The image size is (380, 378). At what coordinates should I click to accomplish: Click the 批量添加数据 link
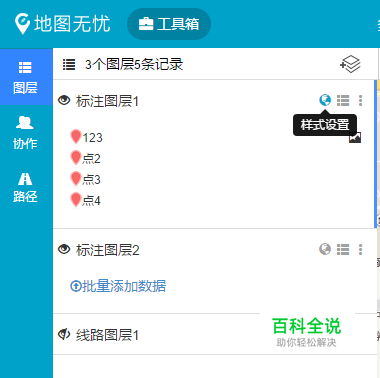(x=118, y=286)
